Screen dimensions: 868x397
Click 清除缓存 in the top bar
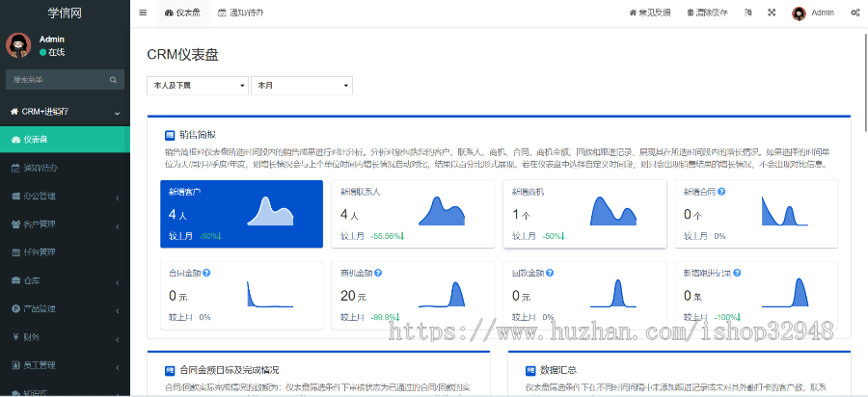coord(708,13)
